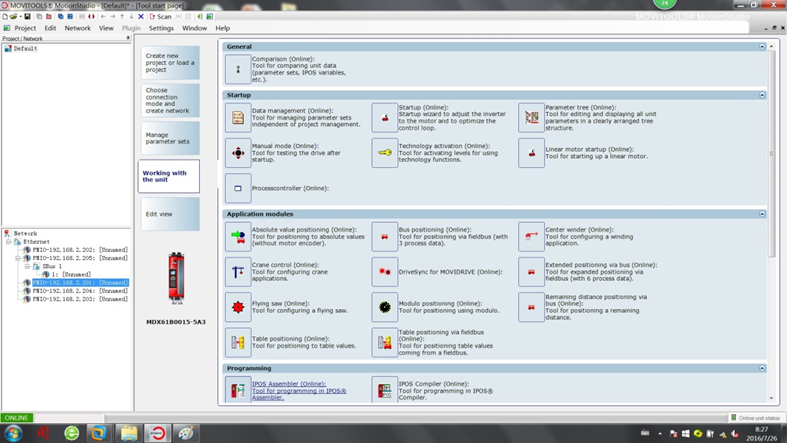Launch Flying saw application icon
The image size is (787, 443).
click(x=238, y=307)
